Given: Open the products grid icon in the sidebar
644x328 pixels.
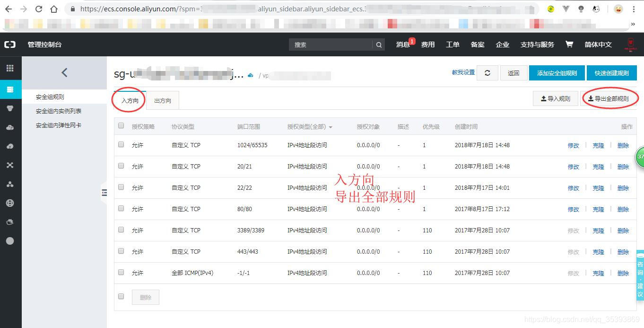Looking at the screenshot, I should [10, 68].
